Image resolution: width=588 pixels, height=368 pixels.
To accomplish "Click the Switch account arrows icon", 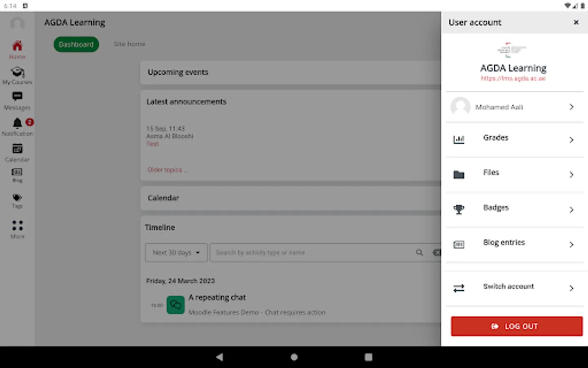I will [459, 288].
